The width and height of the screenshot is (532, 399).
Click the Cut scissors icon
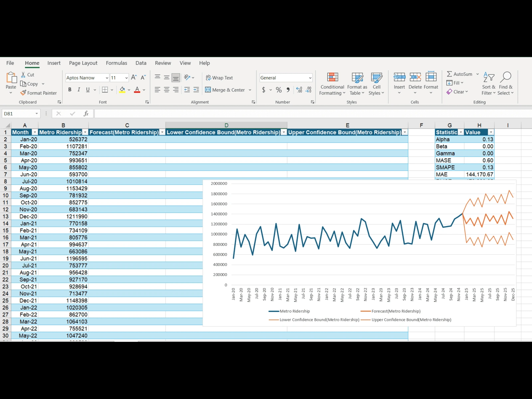click(23, 75)
